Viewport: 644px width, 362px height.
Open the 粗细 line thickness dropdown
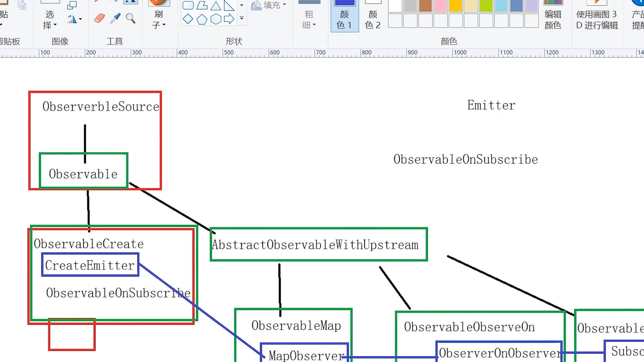tap(309, 19)
